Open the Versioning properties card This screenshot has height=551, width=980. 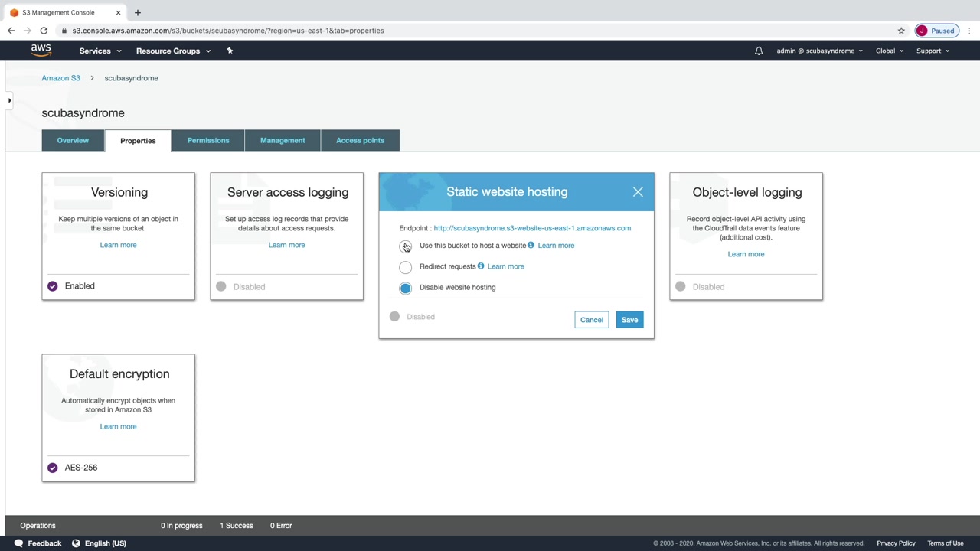[119, 236]
